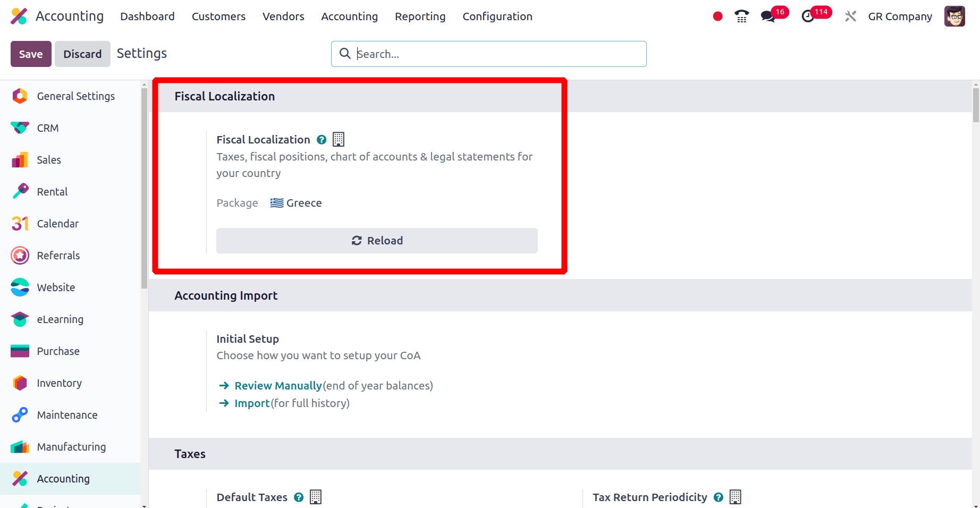
Task: Click the Settings breadcrumb title
Action: tap(142, 53)
